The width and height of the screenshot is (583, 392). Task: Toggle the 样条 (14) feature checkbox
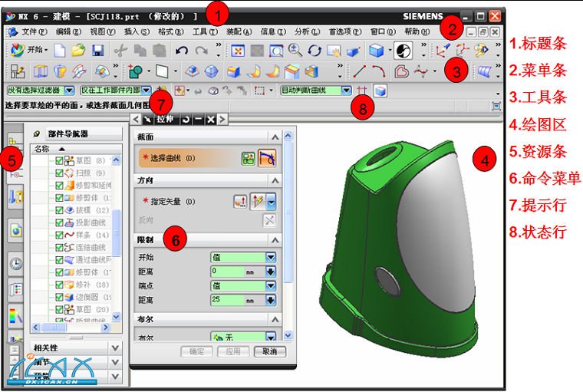click(59, 235)
